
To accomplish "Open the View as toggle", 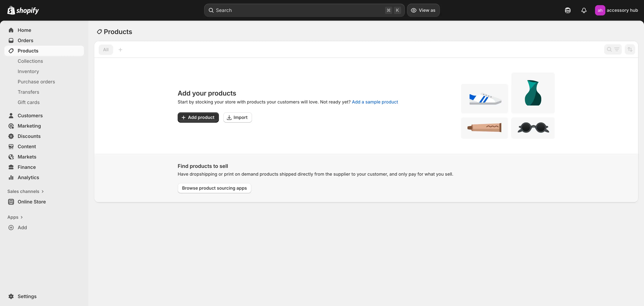I will point(423,10).
